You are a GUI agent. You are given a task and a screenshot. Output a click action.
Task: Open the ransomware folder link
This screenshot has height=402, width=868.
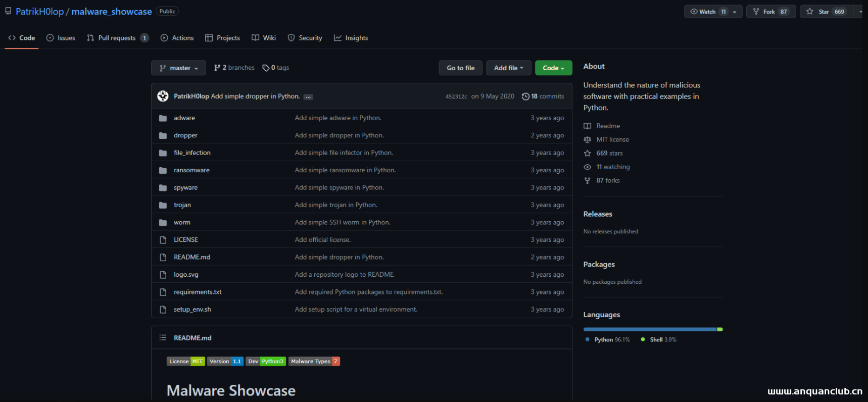(x=191, y=170)
